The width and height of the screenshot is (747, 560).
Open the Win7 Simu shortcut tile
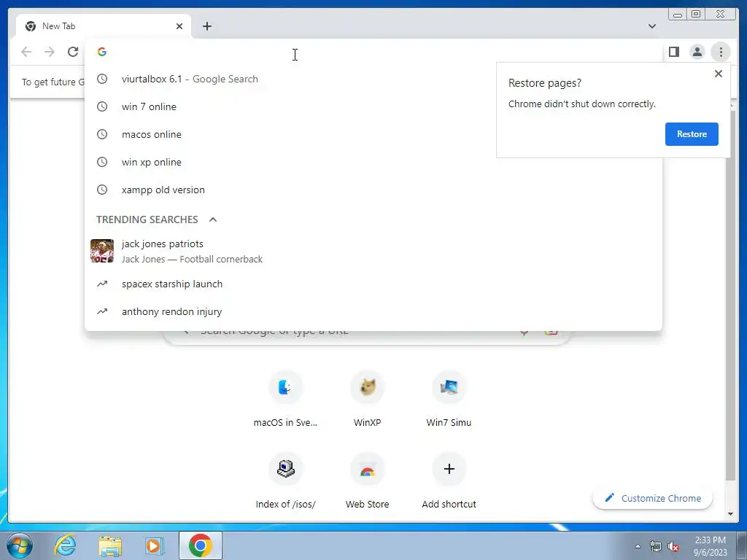[x=449, y=399]
